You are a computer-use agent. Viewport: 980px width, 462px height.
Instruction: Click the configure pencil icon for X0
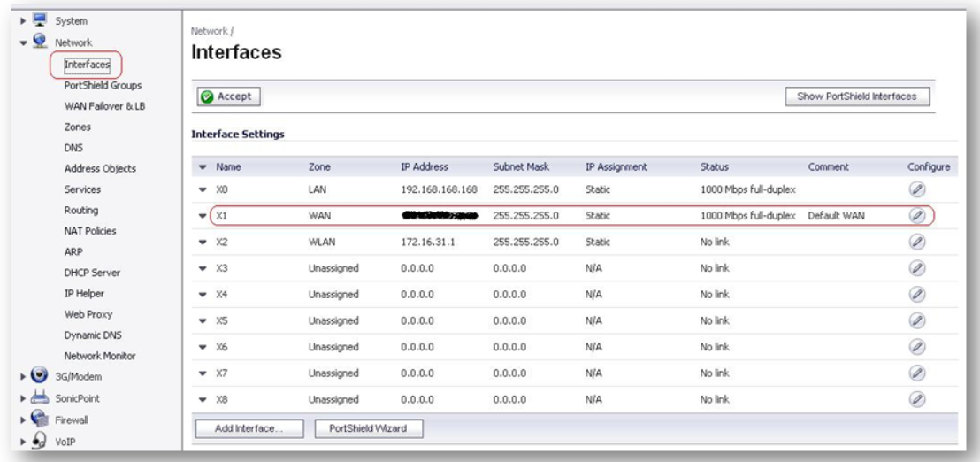pyautogui.click(x=917, y=189)
